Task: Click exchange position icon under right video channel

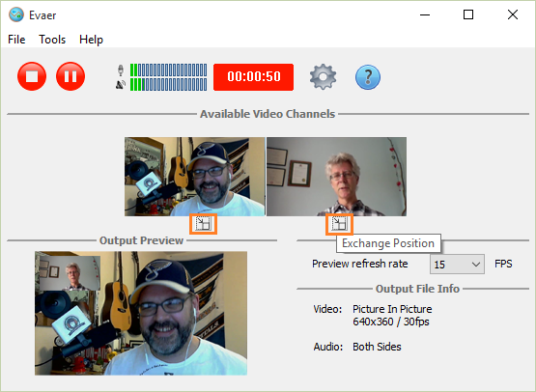Action: (x=339, y=224)
